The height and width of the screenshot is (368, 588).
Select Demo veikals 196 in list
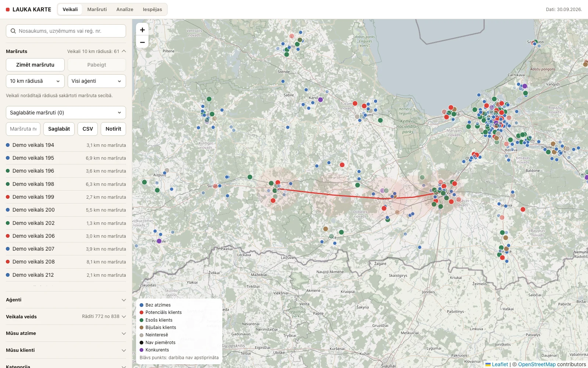point(66,171)
